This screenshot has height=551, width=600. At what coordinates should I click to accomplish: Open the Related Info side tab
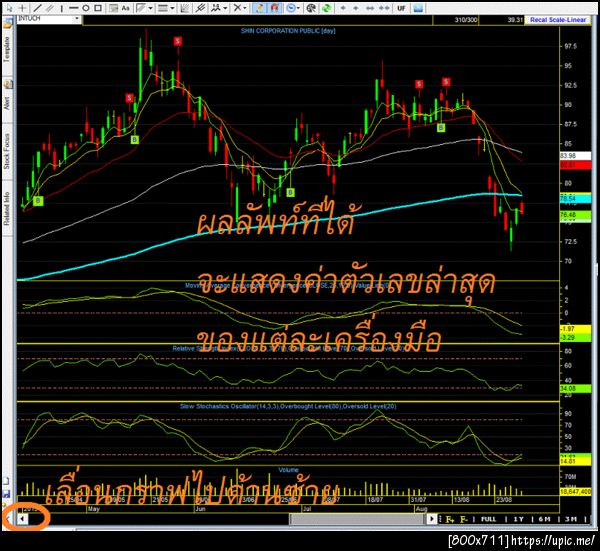pos(8,208)
